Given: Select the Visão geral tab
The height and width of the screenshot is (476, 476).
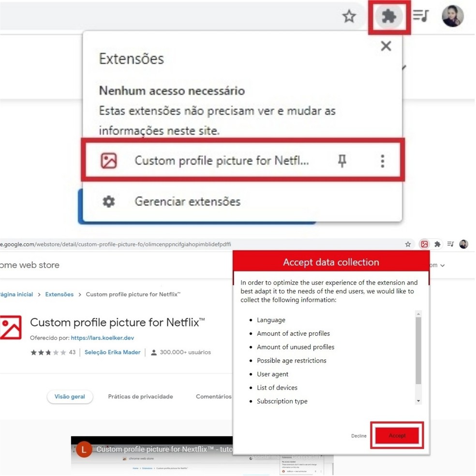Looking at the screenshot, I should click(x=70, y=397).
